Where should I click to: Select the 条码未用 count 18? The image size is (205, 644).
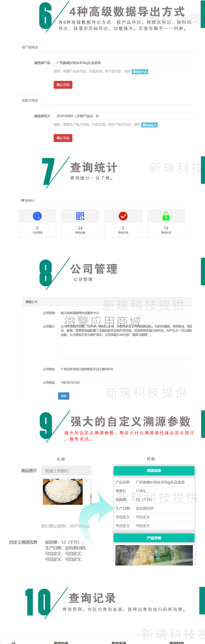166,228
